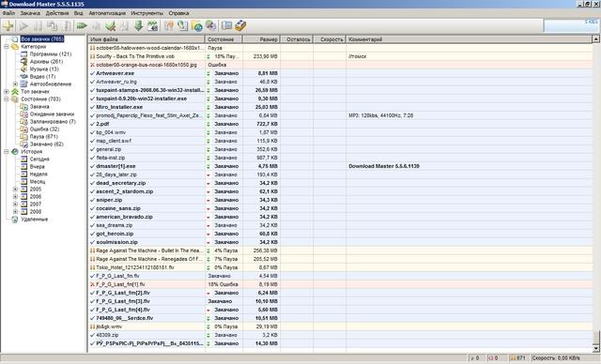The image size is (601, 364).
Task: Sort by the Имя файла column header
Action: 146,39
